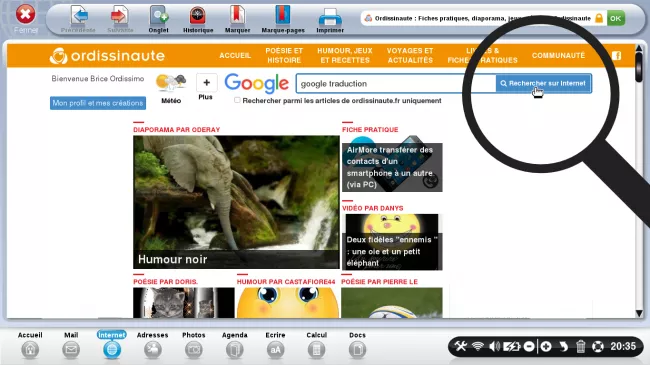Viewport: 650px width, 365px height.
Task: Click the undo arrow tray icon
Action: click(563, 346)
